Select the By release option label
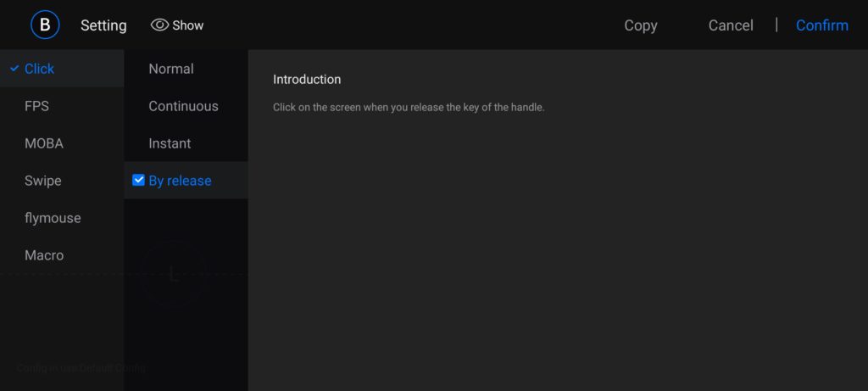 [181, 181]
